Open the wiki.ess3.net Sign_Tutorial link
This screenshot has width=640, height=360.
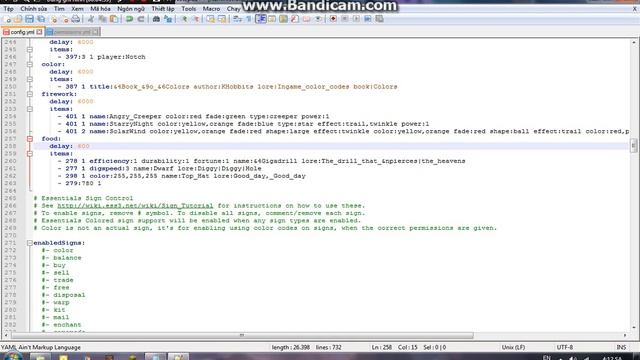[x=135, y=206]
